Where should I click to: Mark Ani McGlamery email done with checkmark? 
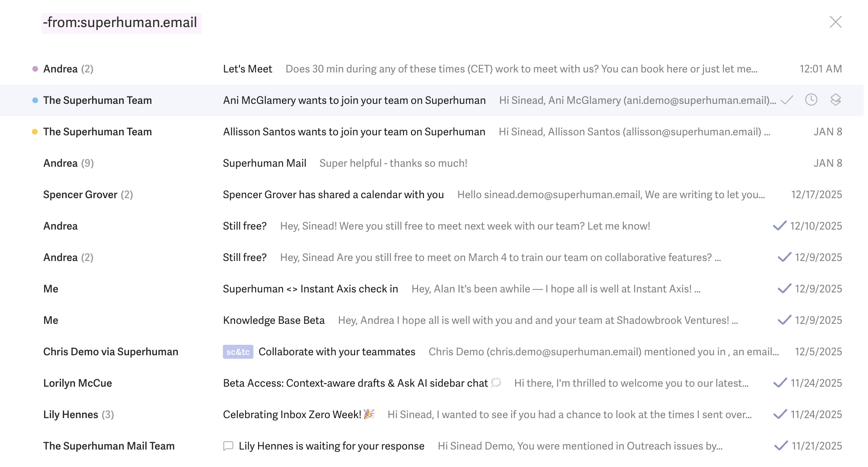click(x=786, y=100)
